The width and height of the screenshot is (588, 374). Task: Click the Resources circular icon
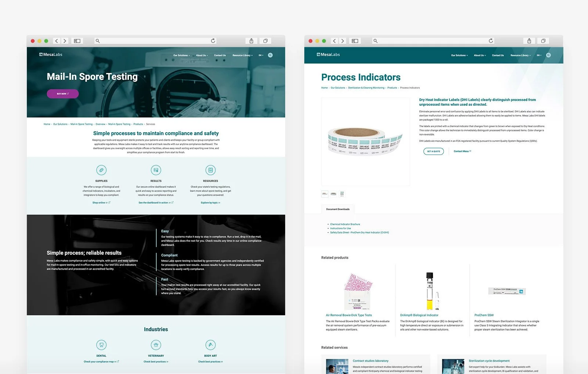(x=211, y=170)
